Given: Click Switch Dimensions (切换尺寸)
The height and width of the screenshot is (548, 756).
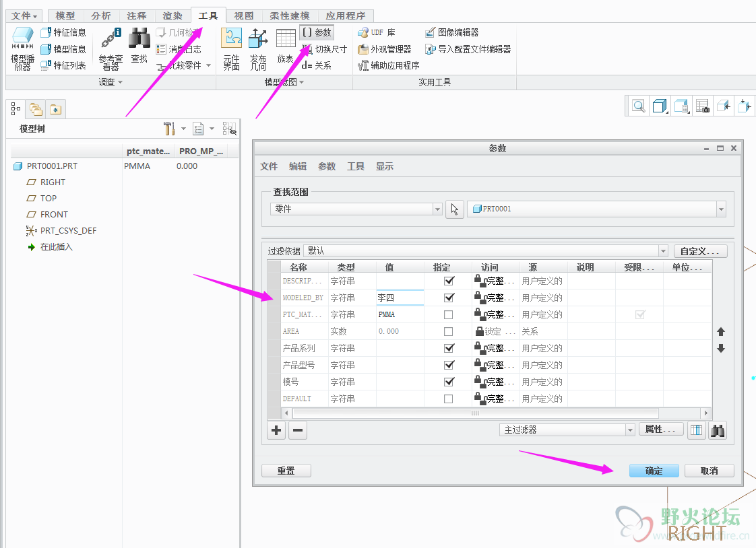Looking at the screenshot, I should pyautogui.click(x=324, y=49).
